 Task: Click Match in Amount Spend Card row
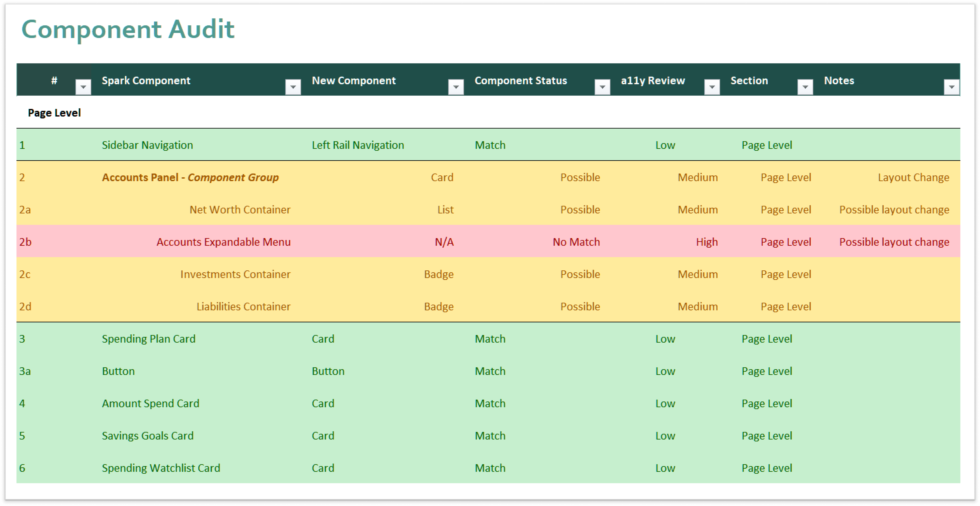490,404
